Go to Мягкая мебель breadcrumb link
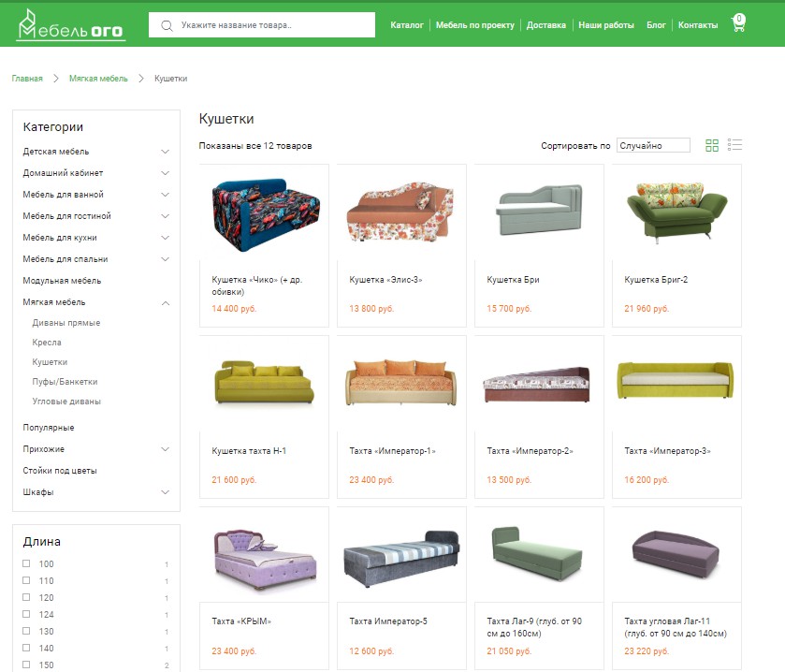The image size is (785, 672). [x=98, y=79]
